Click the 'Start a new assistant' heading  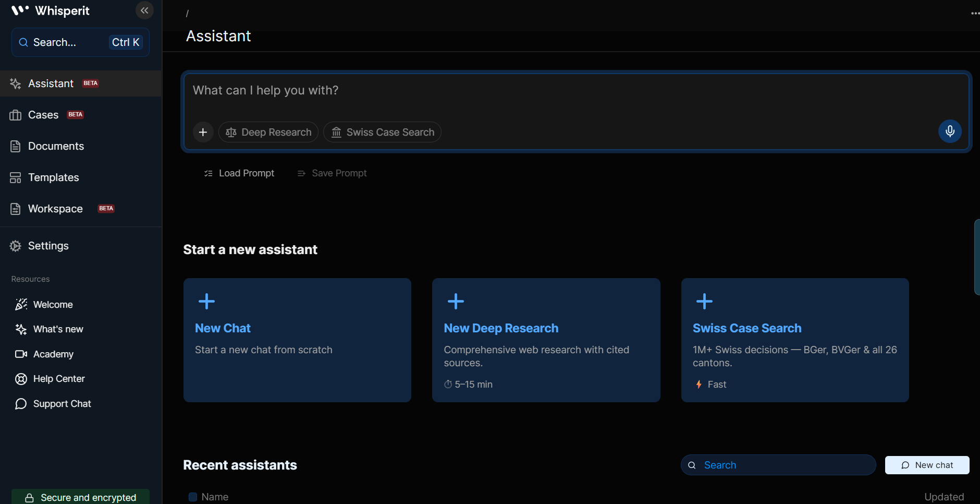pos(250,250)
